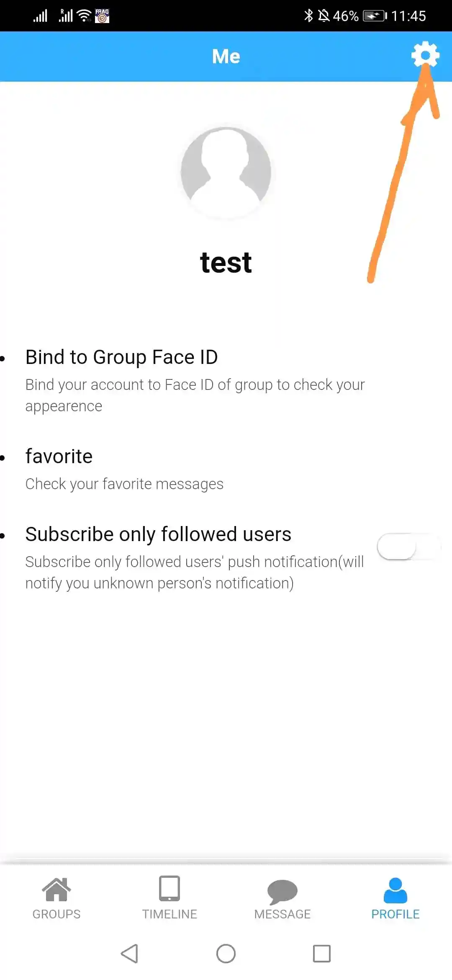
Task: Switch to the TIMELINE tab label
Action: click(169, 914)
